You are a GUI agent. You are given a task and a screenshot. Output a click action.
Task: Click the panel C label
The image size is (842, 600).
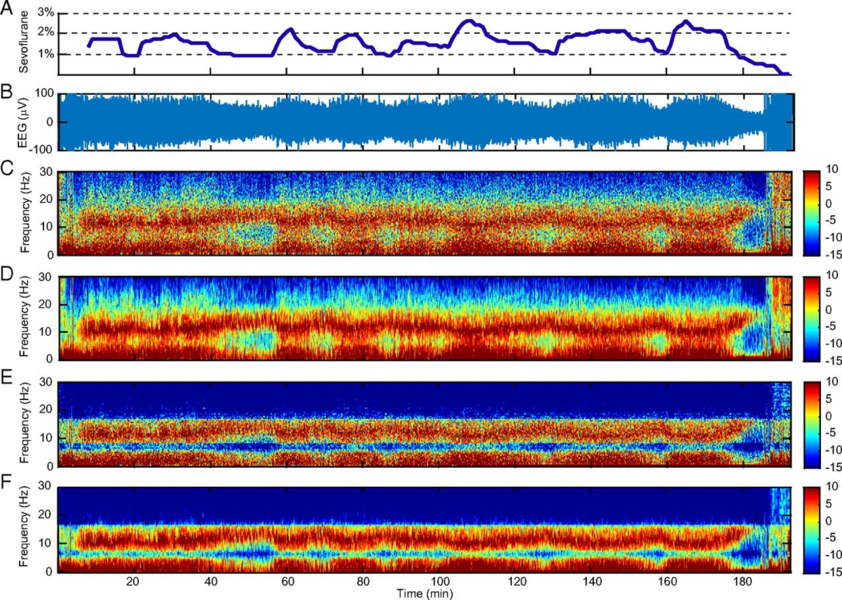(x=8, y=169)
